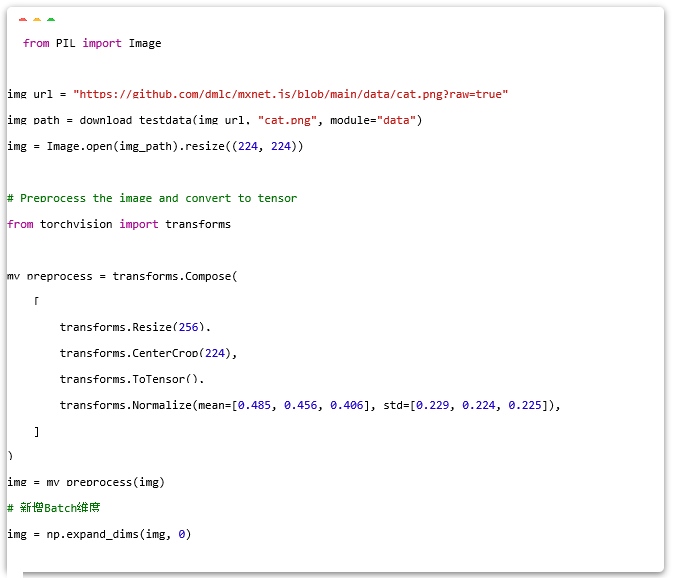Click the line 'transforms.CenterCrop(224),'
The image size is (674, 578).
click(148, 353)
